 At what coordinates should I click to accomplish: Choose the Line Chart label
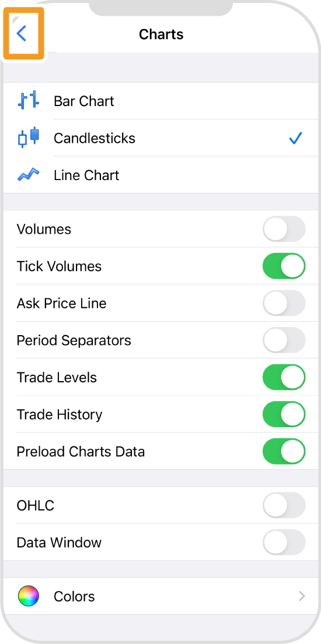[x=86, y=175]
